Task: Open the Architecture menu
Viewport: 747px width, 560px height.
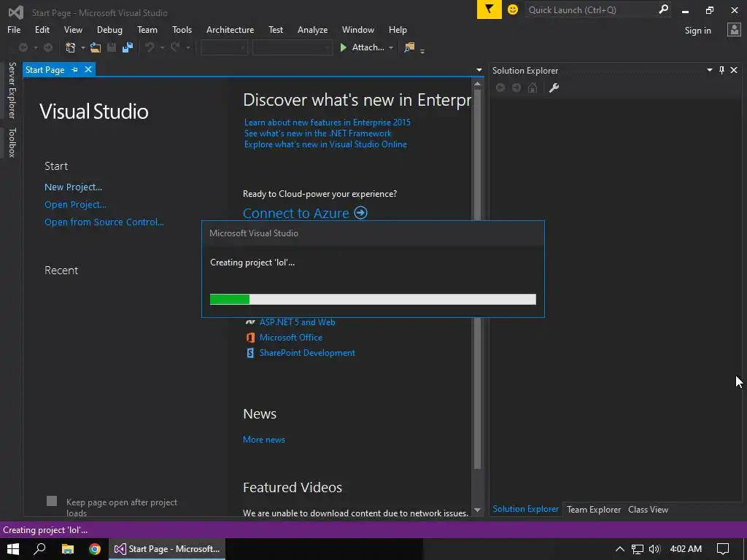Action: point(230,29)
